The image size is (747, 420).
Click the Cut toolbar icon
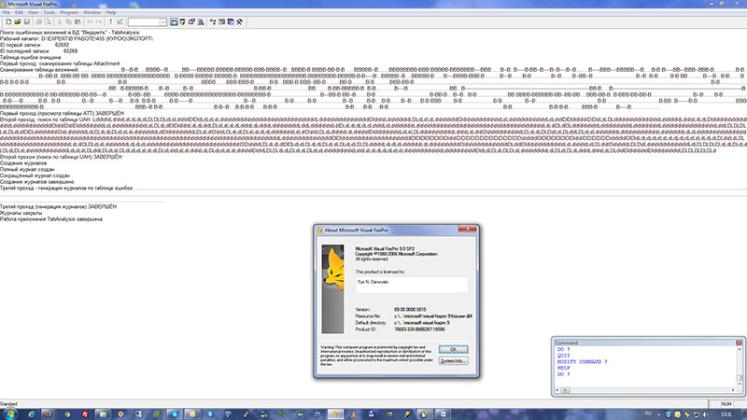(60, 22)
